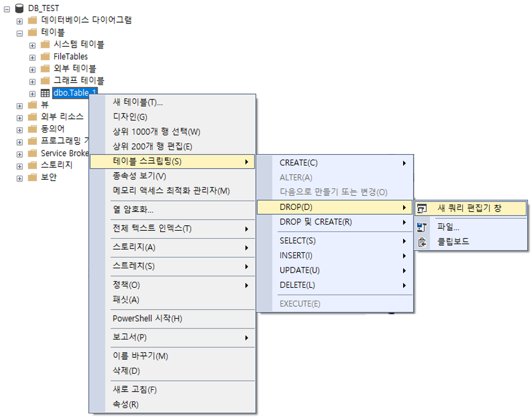This screenshot has height=418, width=532.
Task: Click the DB_TEST database cylinder icon
Action: tap(20, 8)
